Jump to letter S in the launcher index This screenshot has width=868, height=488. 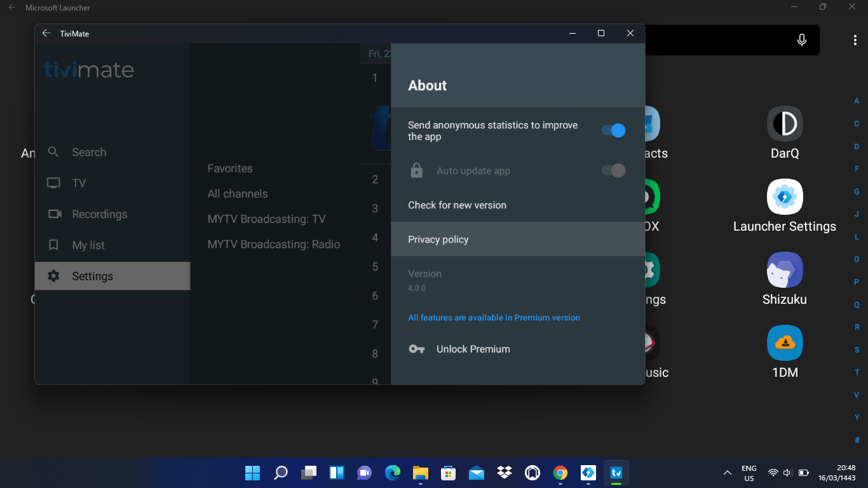857,349
